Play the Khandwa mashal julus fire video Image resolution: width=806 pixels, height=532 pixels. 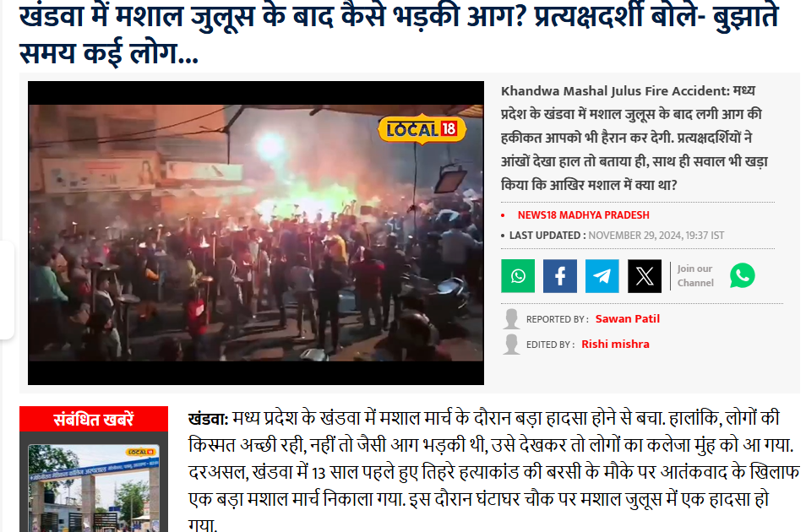point(256,233)
